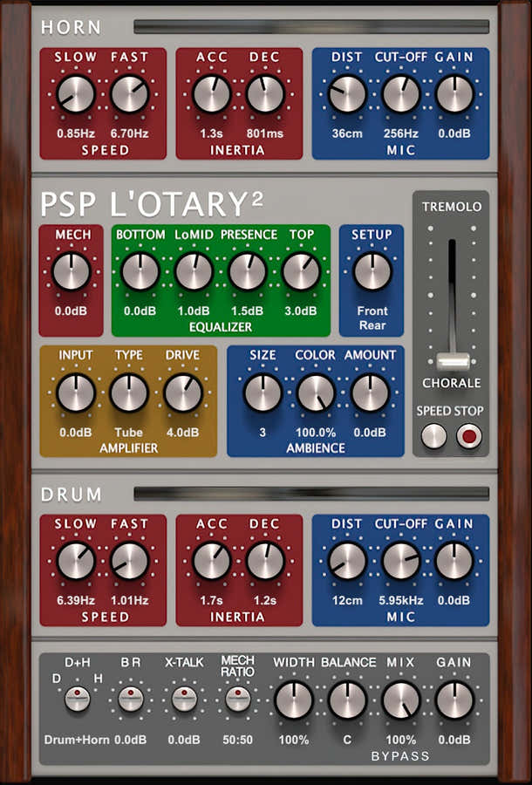Click the Drum ACC inertia knob
This screenshot has width=532, height=785.
[x=212, y=561]
